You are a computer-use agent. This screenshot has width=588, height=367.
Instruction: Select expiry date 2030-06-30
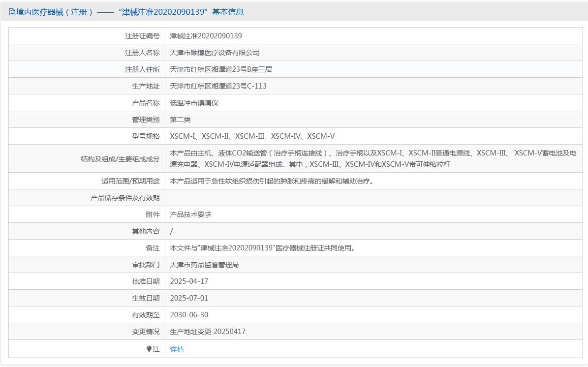click(x=189, y=315)
